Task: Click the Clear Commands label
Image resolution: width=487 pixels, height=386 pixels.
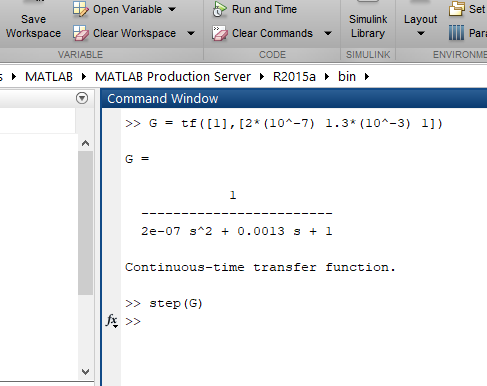Action: click(x=272, y=33)
